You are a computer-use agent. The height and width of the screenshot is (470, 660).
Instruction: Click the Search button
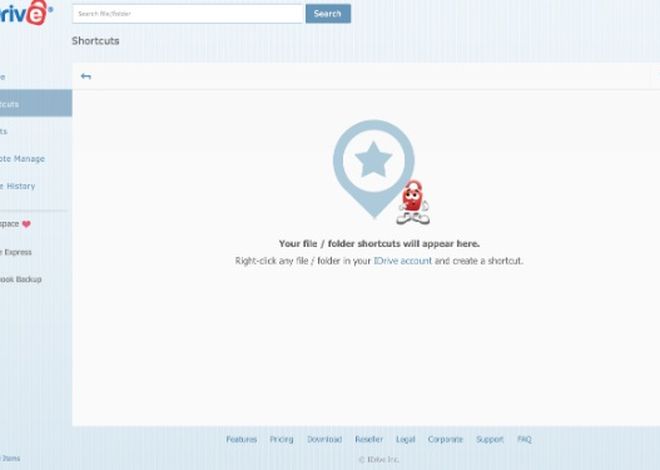[x=328, y=13]
